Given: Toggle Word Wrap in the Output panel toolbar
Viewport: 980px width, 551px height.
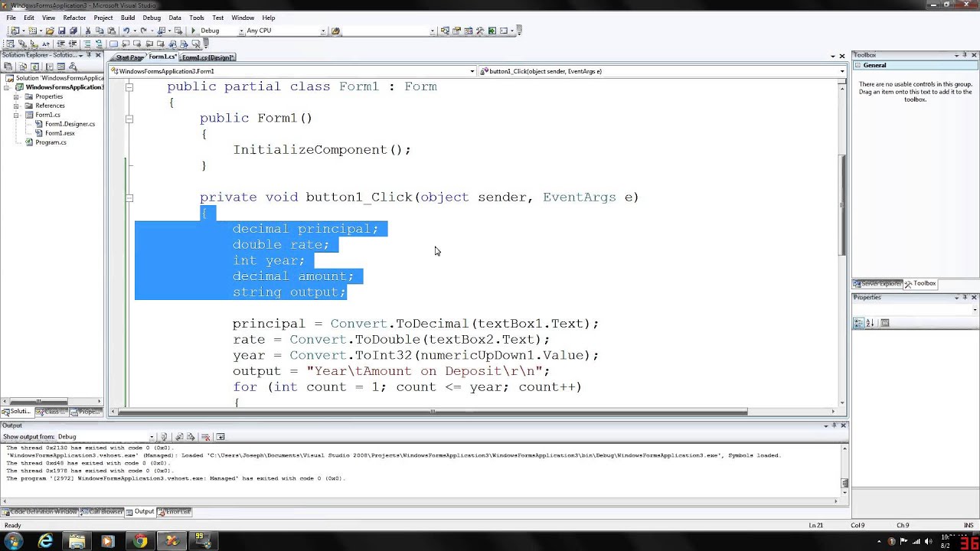Looking at the screenshot, I should point(220,436).
